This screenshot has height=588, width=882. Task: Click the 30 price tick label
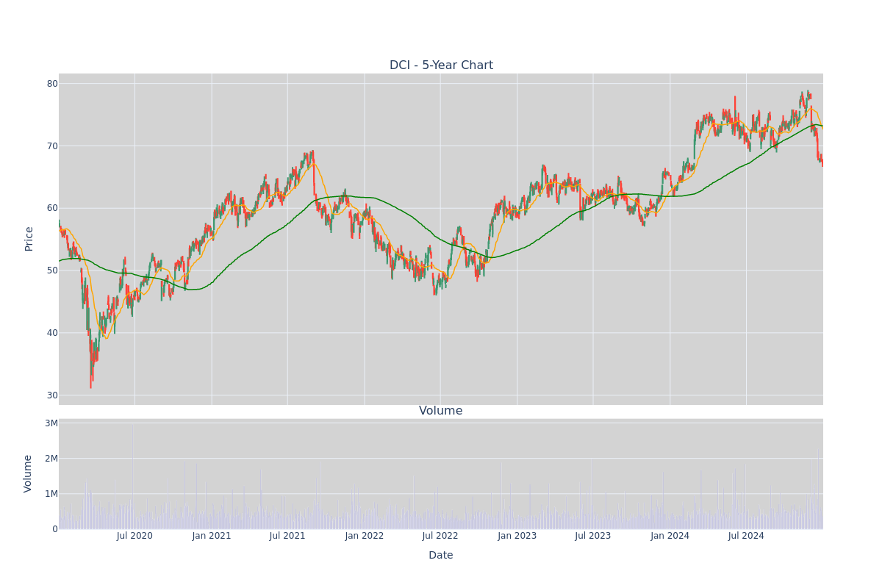click(52, 395)
